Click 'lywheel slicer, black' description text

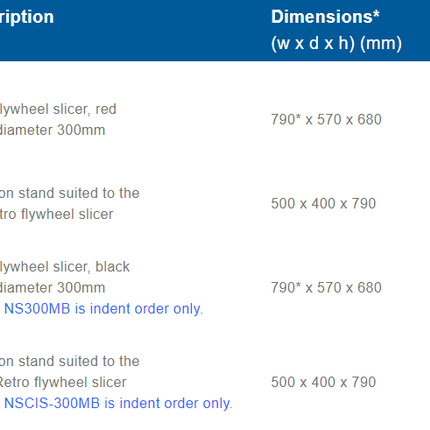click(65, 267)
